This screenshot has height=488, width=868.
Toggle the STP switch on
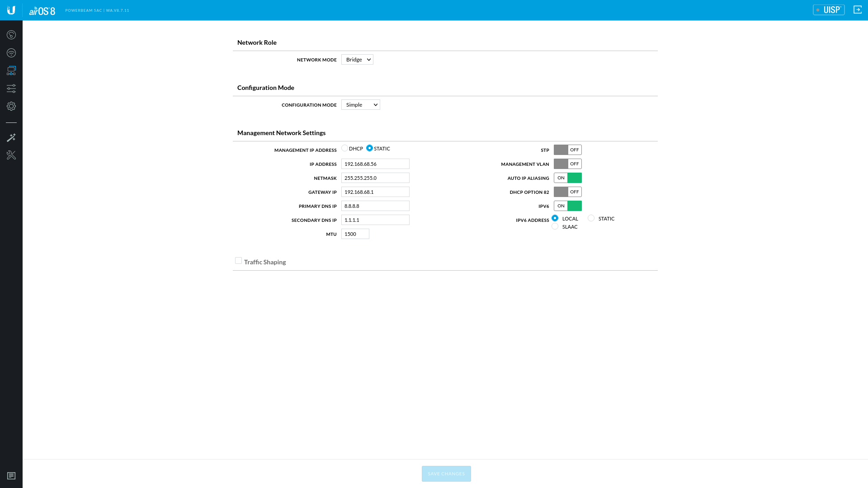click(567, 150)
